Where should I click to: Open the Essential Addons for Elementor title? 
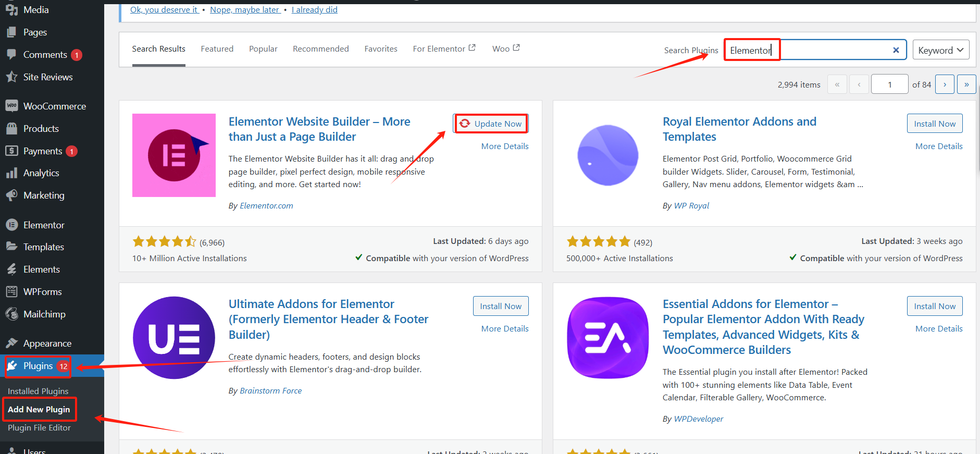(763, 327)
